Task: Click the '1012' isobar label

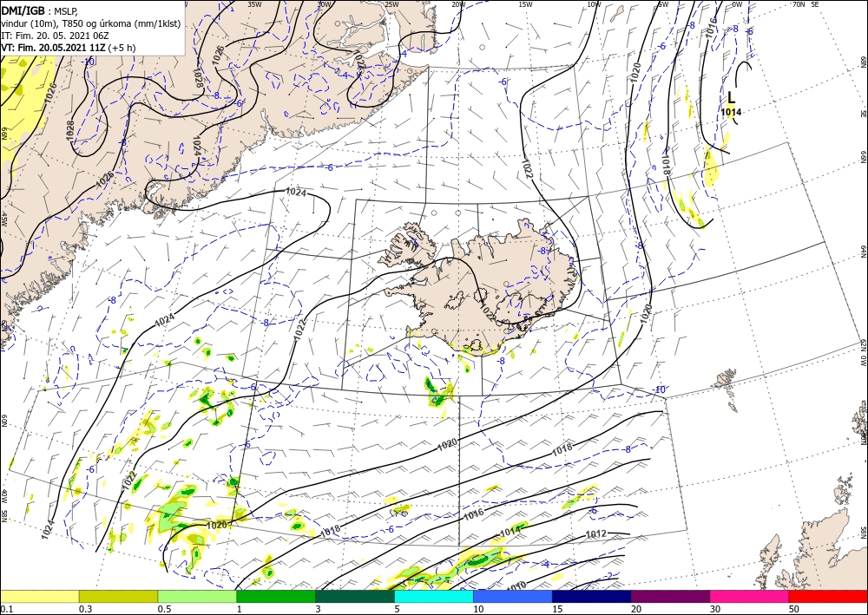Action: (595, 534)
